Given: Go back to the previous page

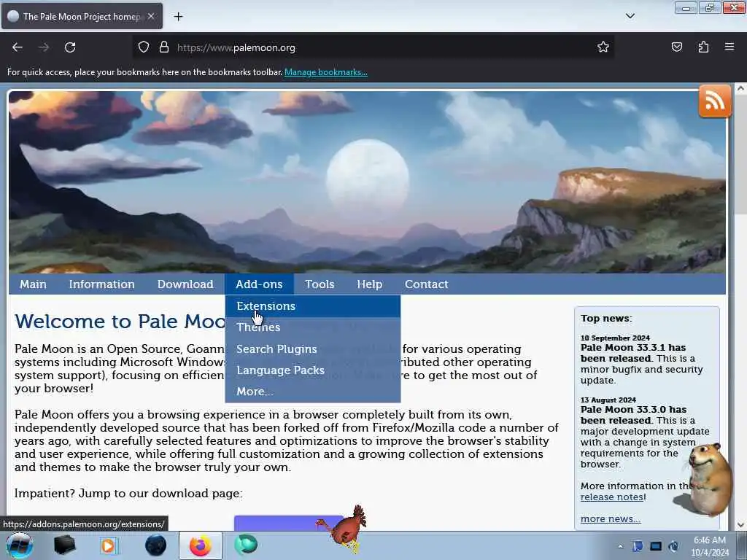Looking at the screenshot, I should 18,47.
